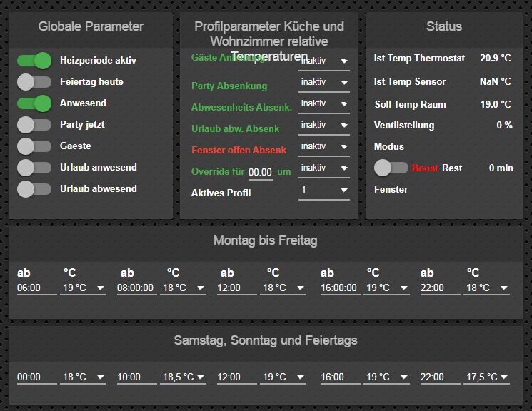Open the Fenster offen Absenk dropdown
Screen dimensions: 532x411
pos(323,147)
